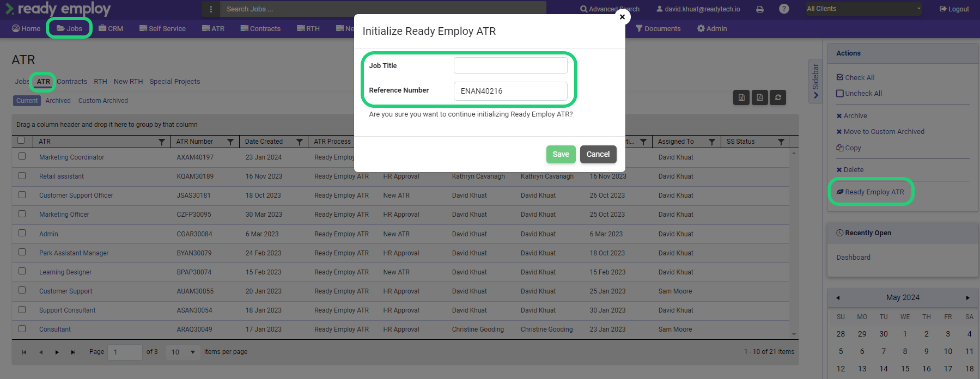Close the Initialize Ready Employ ATR dialog
Image resolution: width=980 pixels, height=379 pixels.
pos(622,17)
